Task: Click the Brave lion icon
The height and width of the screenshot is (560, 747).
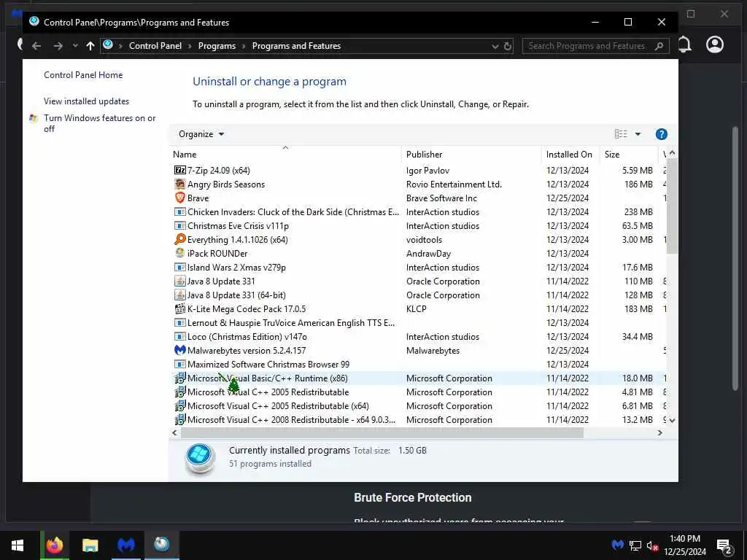Action: point(179,198)
